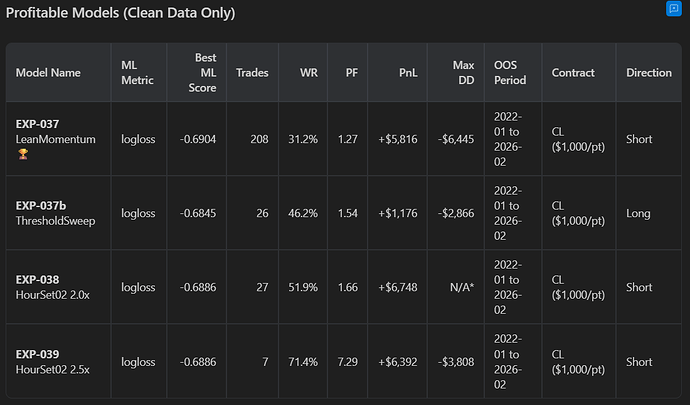Click the Contract column header
This screenshot has height=405, width=690.
[x=573, y=73]
